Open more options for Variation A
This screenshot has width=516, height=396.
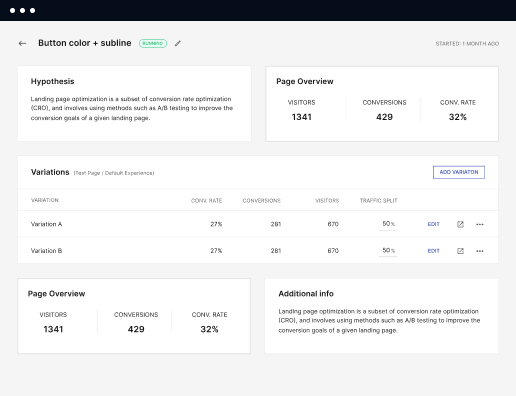[480, 224]
